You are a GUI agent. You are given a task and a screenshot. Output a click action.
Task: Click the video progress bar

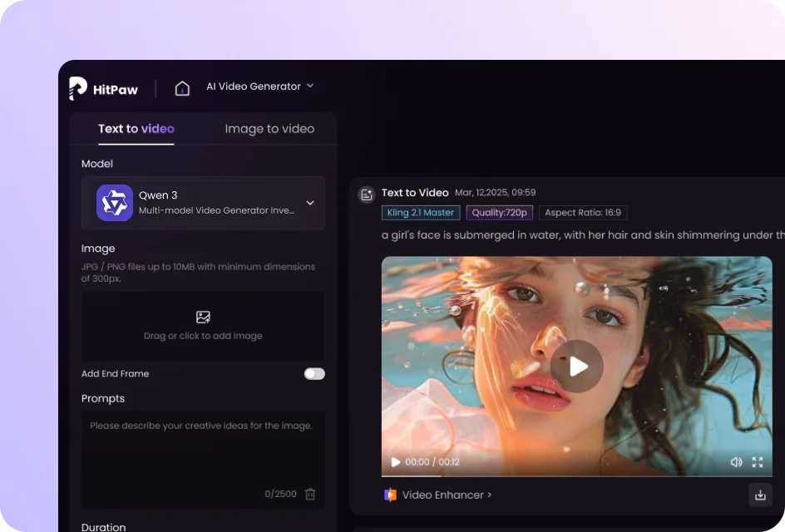coord(576,476)
